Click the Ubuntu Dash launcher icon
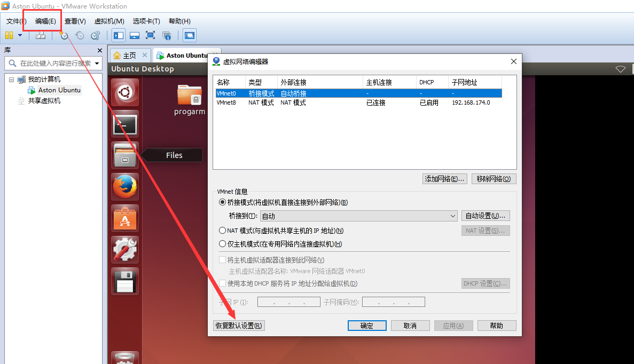This screenshot has width=634, height=364. coord(125,92)
